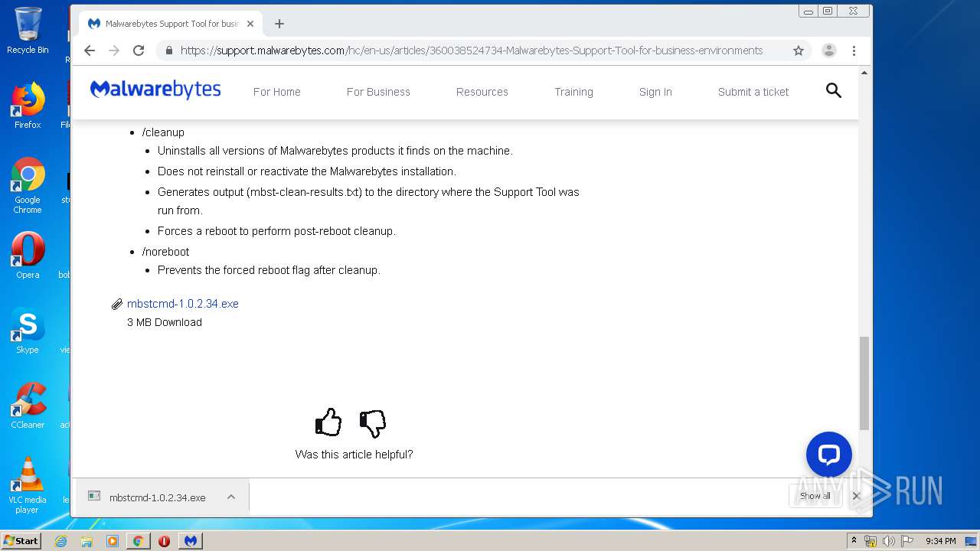Open the Firefox desktop shortcut
980x551 pixels.
[28, 106]
